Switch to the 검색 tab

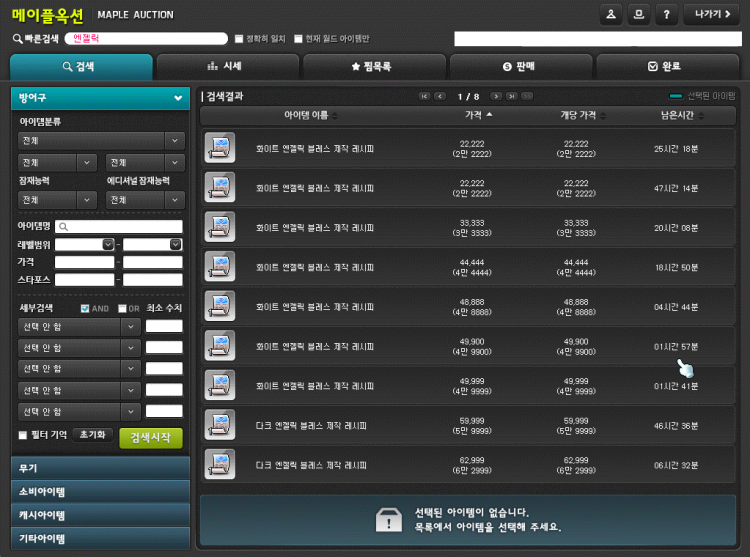(x=81, y=67)
